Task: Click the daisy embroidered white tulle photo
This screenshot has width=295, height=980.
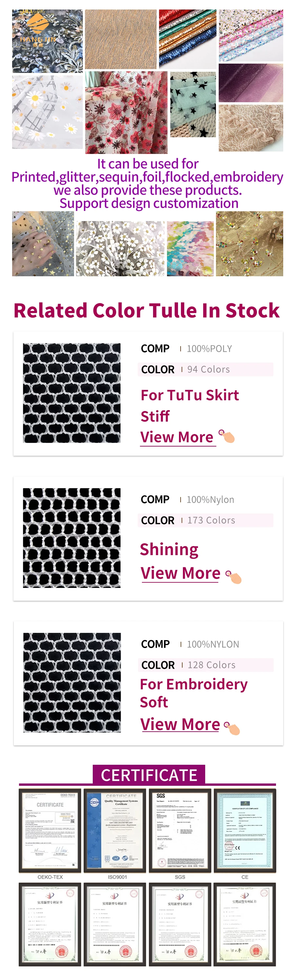Action: click(47, 112)
